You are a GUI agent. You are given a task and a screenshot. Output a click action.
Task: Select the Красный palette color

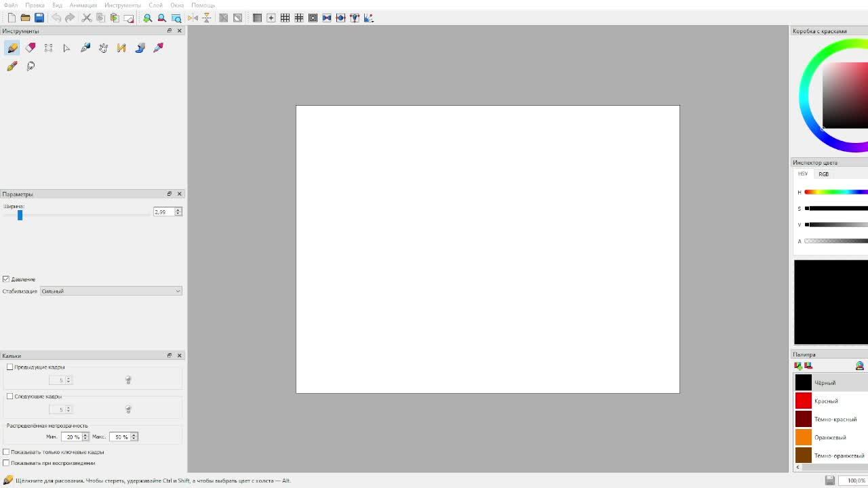pyautogui.click(x=831, y=401)
